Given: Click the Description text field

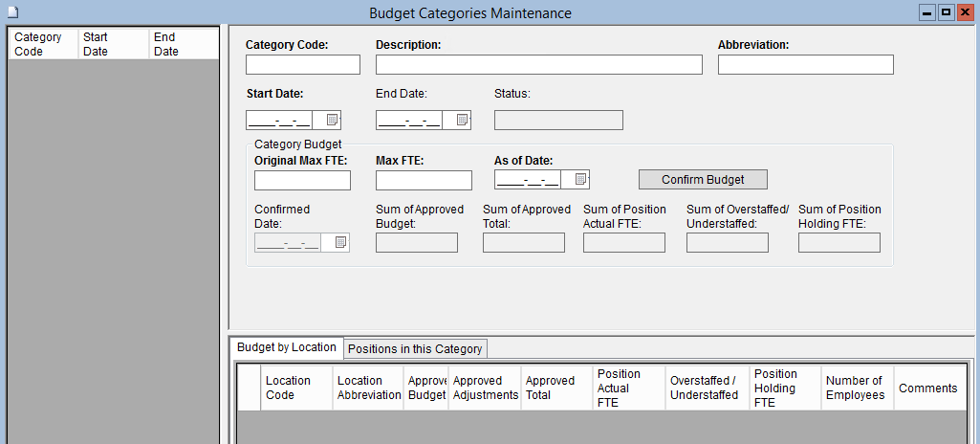Looking at the screenshot, I should [x=538, y=65].
